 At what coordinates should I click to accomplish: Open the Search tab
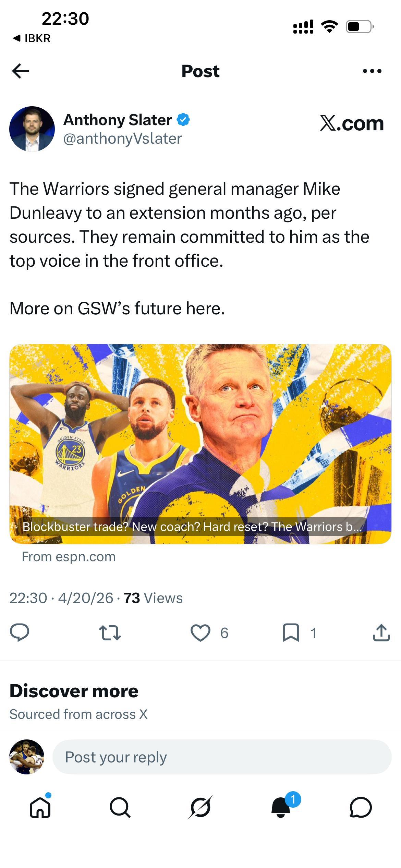[x=120, y=807]
